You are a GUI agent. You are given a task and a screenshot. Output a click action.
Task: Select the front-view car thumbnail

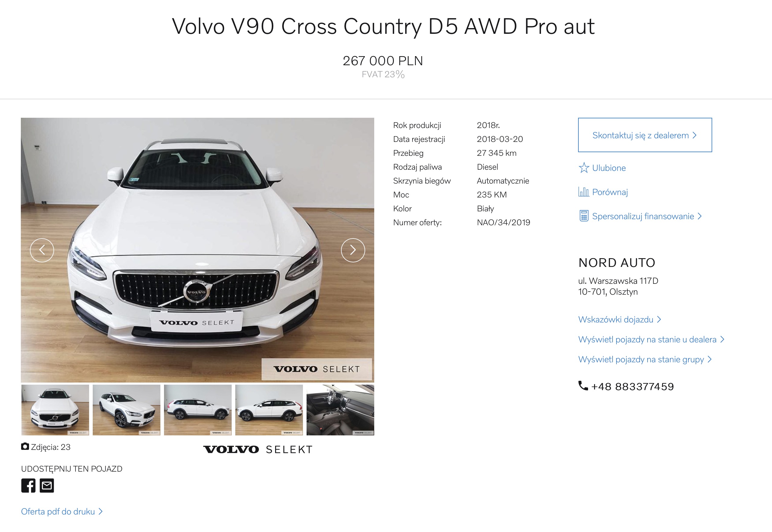55,410
